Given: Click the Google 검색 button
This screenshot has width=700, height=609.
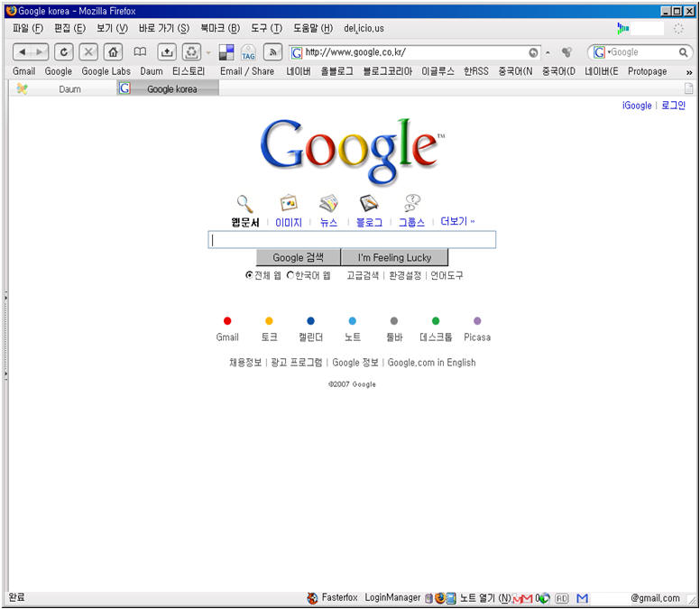Looking at the screenshot, I should point(299,258).
